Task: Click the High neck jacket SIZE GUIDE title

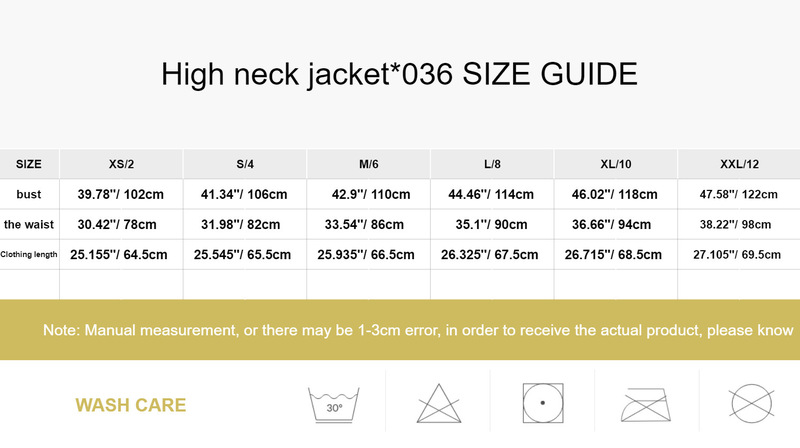Action: [x=400, y=74]
